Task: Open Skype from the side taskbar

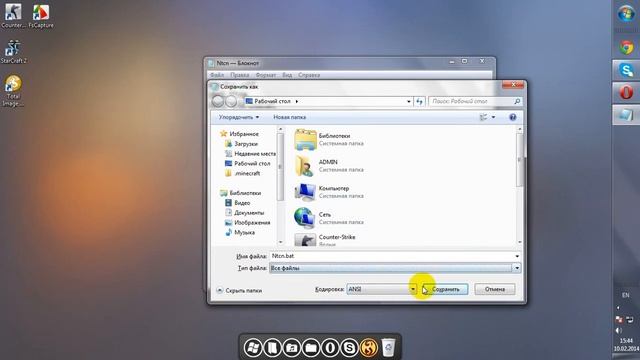Action: 626,70
